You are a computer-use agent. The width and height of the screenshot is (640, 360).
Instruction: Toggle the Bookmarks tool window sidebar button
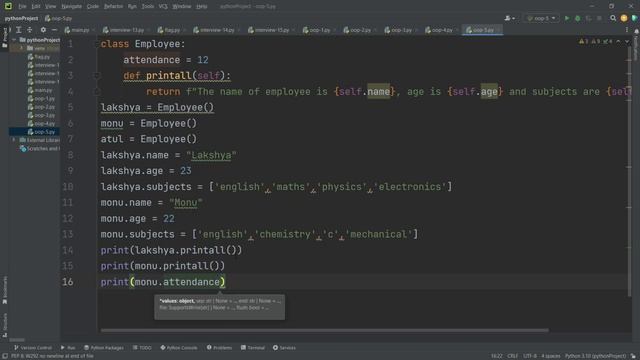click(x=4, y=290)
